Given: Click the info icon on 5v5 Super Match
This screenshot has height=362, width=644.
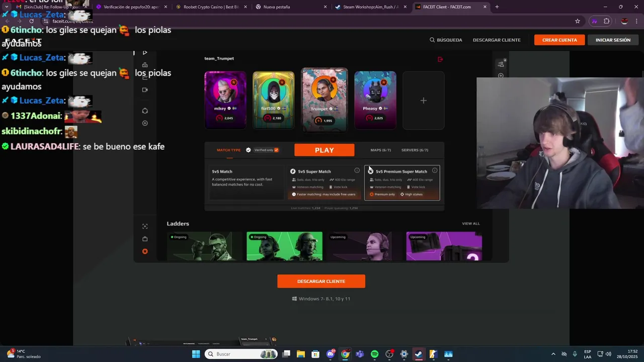Looking at the screenshot, I should (x=357, y=170).
